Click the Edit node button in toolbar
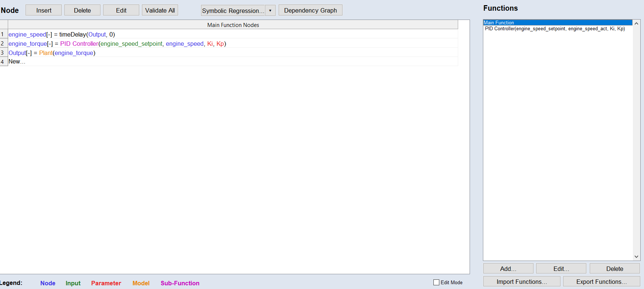644x289 pixels. click(x=121, y=10)
